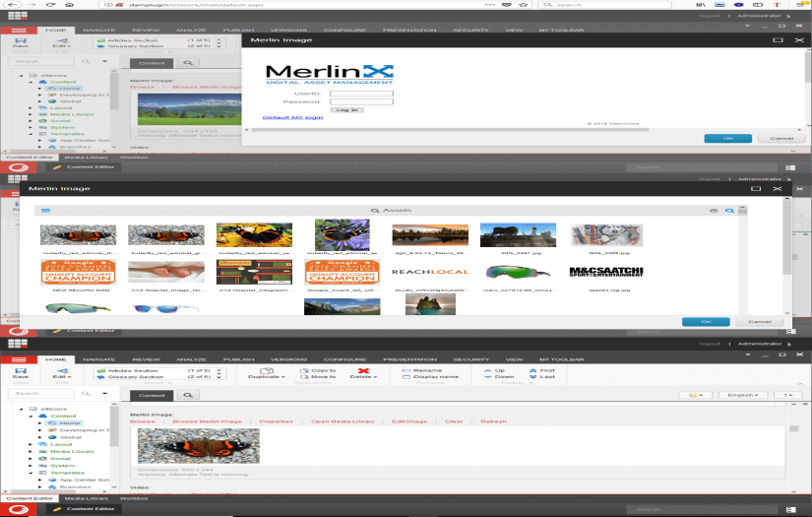Click the Copy to icon
This screenshot has width=812, height=517.
304,371
